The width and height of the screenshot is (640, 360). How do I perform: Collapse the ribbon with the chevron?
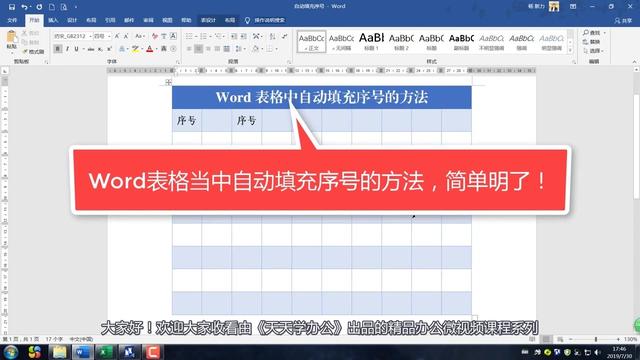click(634, 62)
